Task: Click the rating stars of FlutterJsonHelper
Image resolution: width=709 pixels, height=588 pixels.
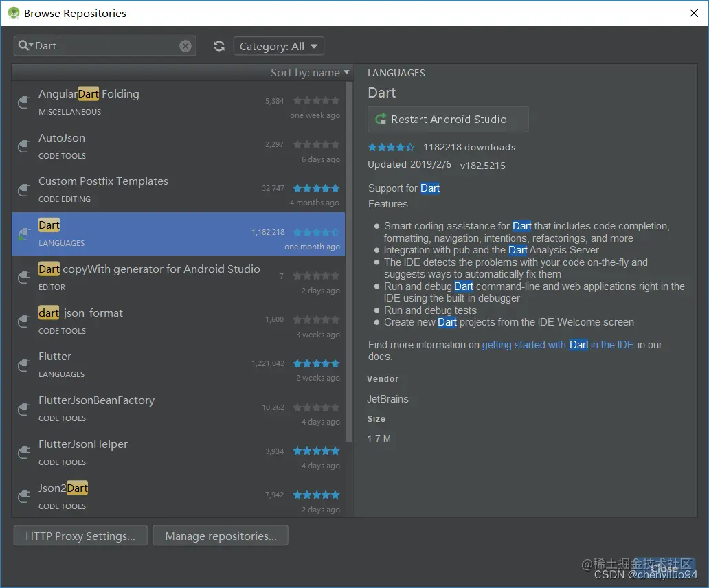Action: point(316,451)
